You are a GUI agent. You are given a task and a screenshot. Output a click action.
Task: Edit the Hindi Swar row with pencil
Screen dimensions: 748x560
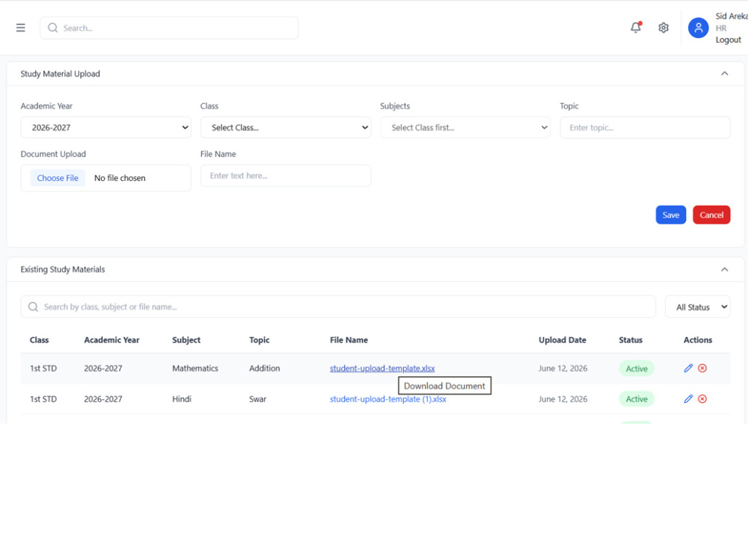click(688, 399)
